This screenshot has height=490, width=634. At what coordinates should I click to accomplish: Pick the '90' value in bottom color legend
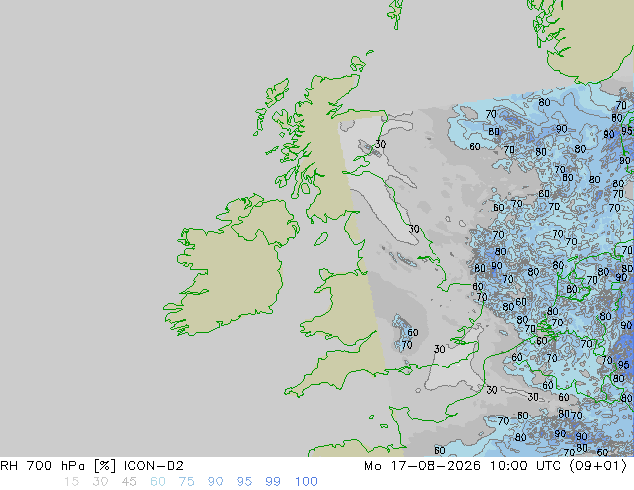215,482
